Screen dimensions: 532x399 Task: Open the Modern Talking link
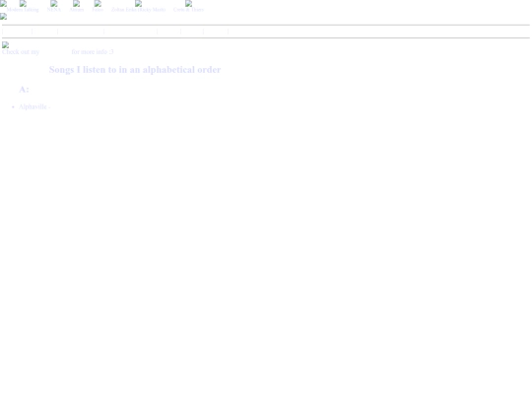pyautogui.click(x=23, y=10)
